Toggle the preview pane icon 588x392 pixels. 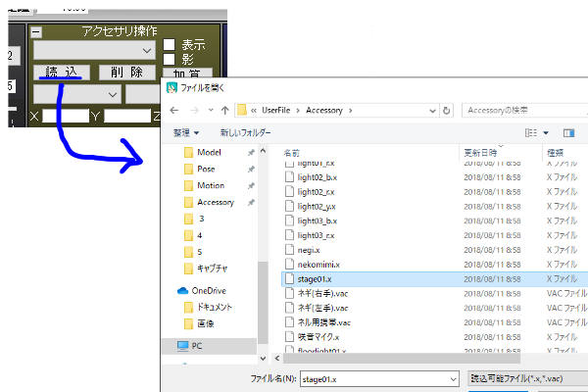pyautogui.click(x=568, y=133)
